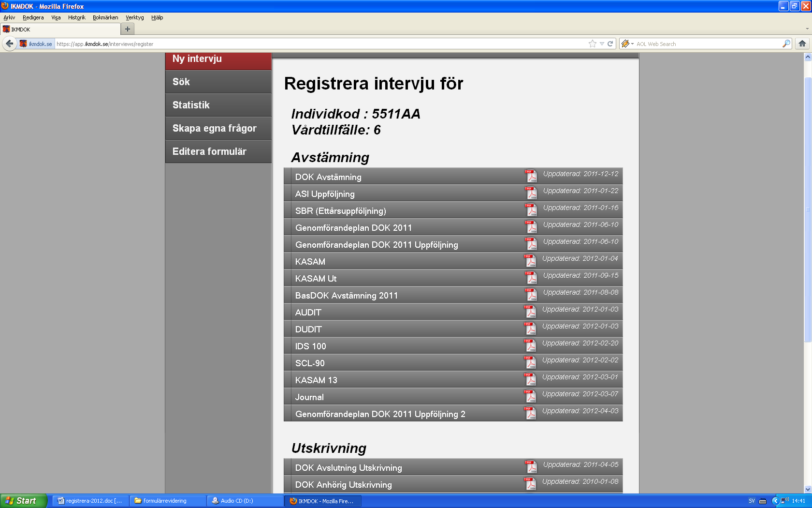The image size is (812, 508).
Task: Open Editera formulär in sidebar
Action: tap(218, 151)
